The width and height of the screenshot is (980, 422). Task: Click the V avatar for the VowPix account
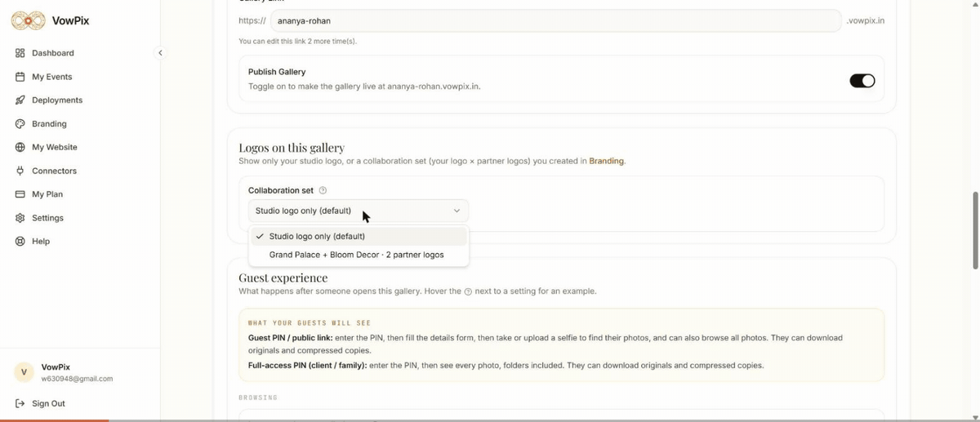pos(24,372)
